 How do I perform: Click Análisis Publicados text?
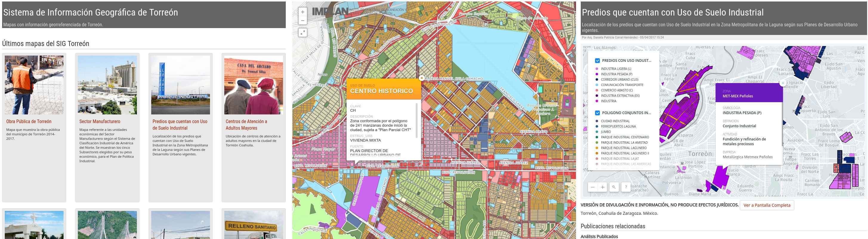point(599,236)
